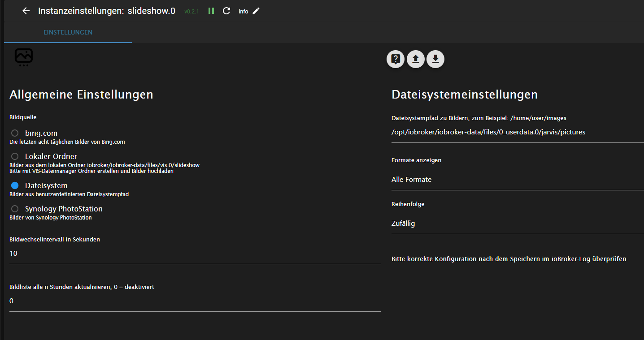Click the Bildquelle label
This screenshot has width=644, height=340.
tap(23, 117)
